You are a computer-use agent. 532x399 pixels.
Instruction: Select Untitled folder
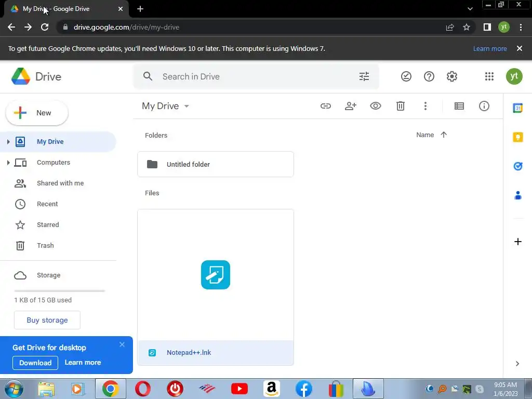[x=216, y=164]
